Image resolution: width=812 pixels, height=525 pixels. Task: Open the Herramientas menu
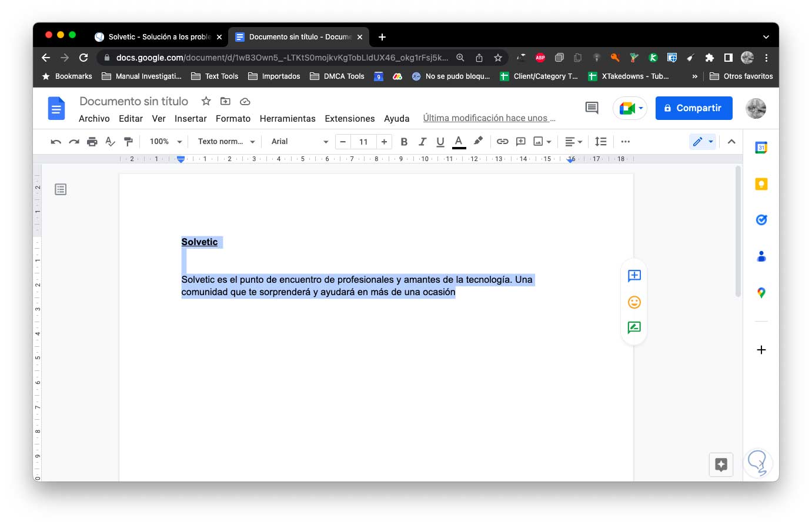point(288,119)
